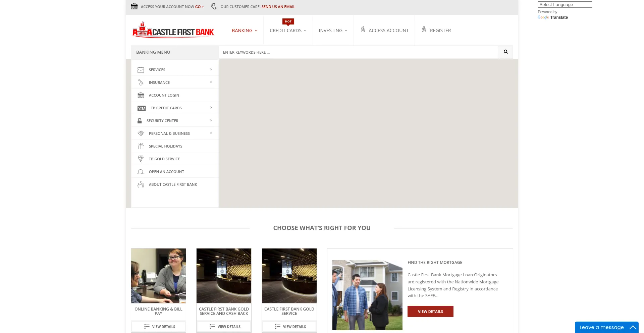Click the phone icon next to customer care
This screenshot has height=333, width=644.
pyautogui.click(x=213, y=6)
